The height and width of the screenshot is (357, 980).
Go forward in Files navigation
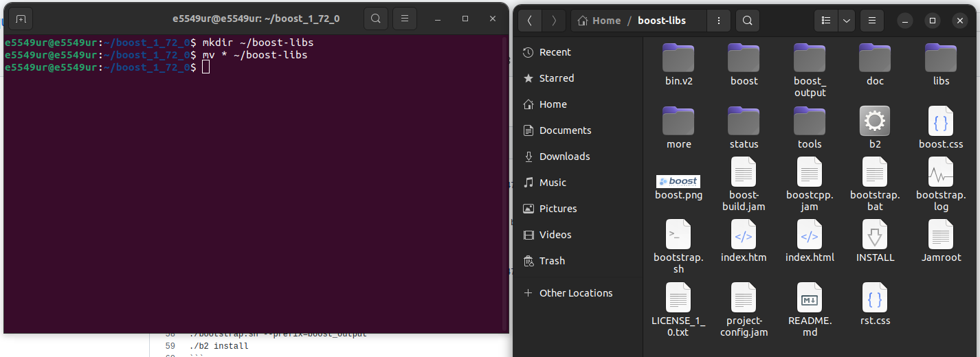554,21
